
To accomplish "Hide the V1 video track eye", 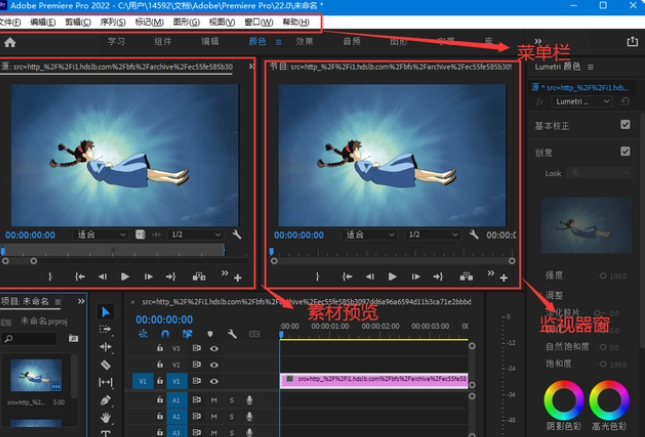I will pyautogui.click(x=214, y=380).
